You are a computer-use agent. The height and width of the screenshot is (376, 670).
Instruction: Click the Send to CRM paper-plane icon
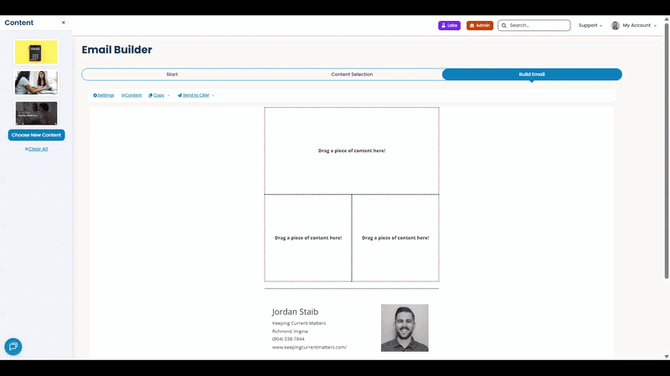pyautogui.click(x=179, y=95)
